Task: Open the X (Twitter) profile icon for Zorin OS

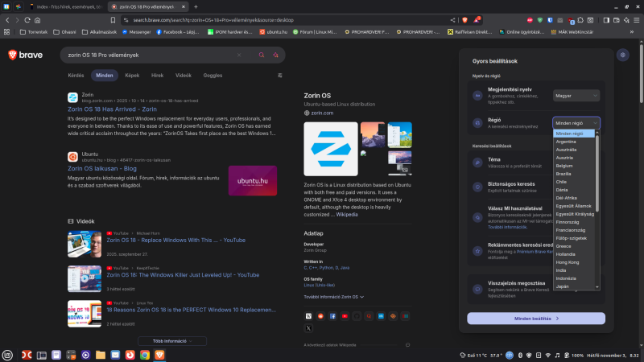Action: point(308,328)
